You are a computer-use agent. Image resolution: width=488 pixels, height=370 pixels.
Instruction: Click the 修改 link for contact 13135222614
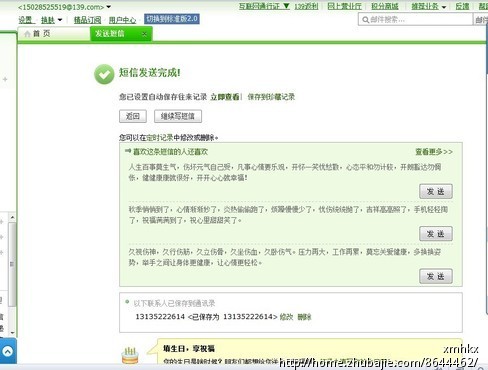pyautogui.click(x=286, y=317)
